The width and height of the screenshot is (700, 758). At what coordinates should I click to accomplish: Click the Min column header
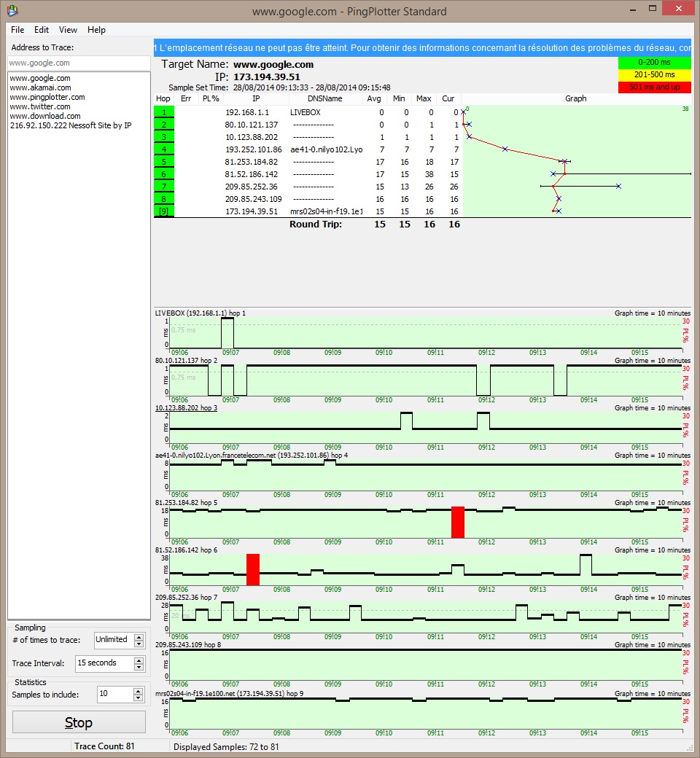click(x=399, y=98)
